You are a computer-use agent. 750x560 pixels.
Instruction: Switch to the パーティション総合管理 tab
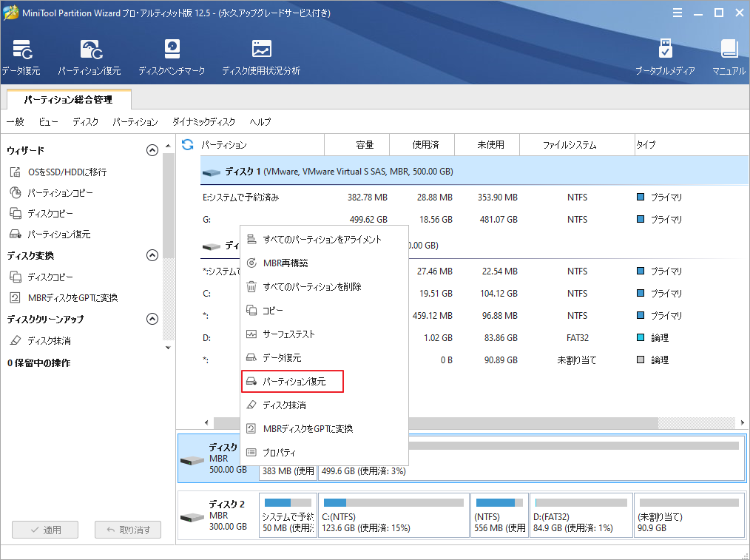(67, 98)
